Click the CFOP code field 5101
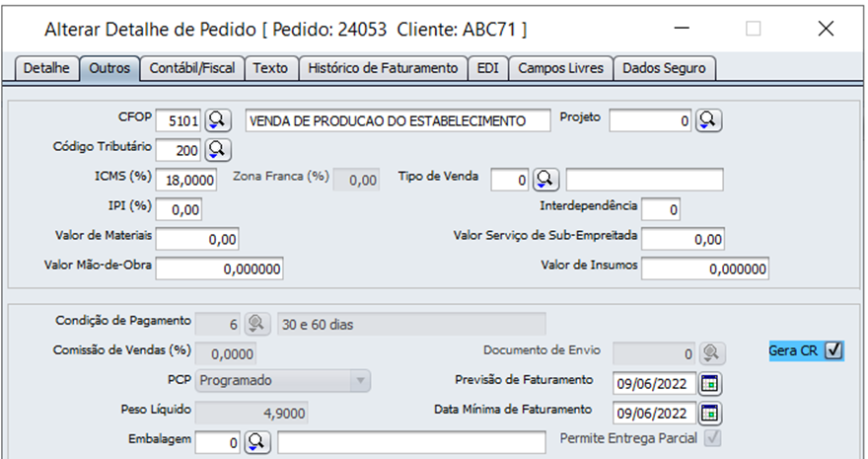 179,120
